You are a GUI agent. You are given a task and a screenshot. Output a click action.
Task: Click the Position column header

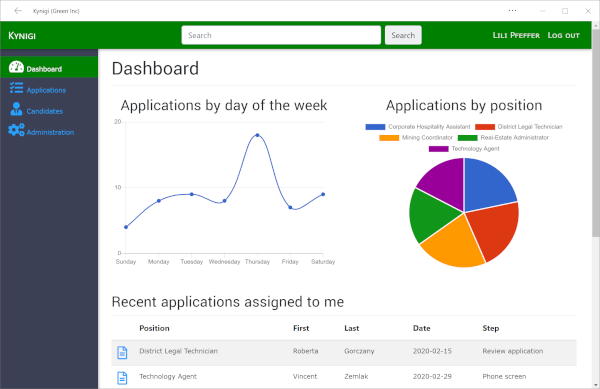pos(154,328)
